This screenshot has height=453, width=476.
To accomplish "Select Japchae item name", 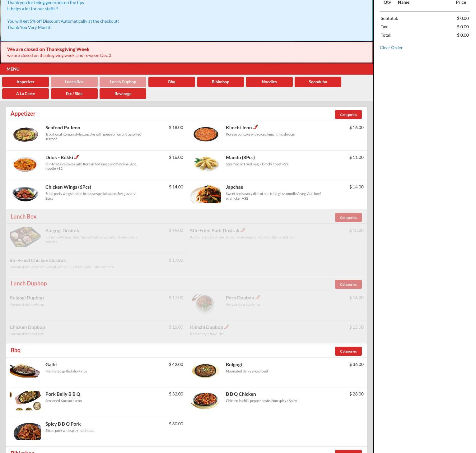I will coord(235,187).
